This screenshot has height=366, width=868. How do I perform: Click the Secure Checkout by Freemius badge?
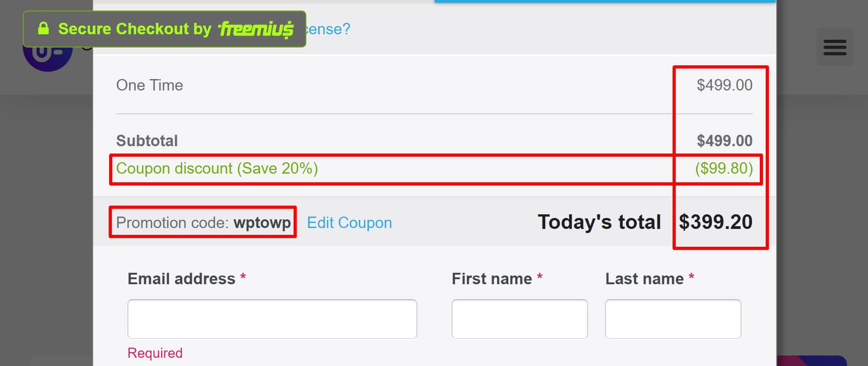pos(164,28)
